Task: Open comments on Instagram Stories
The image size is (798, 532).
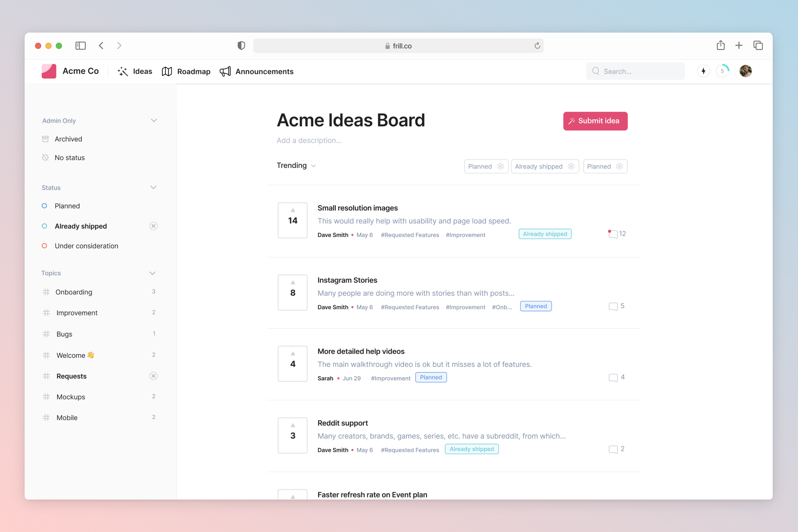Action: (616, 306)
